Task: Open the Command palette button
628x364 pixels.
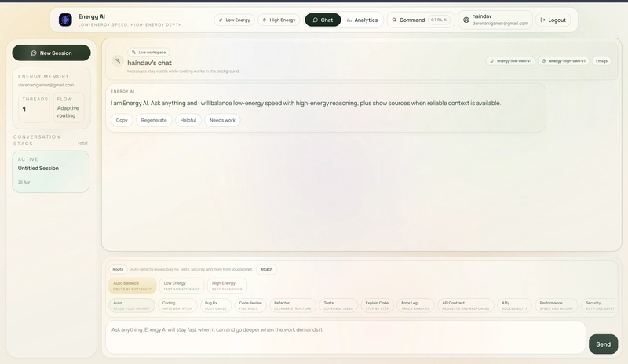Action: 421,20
